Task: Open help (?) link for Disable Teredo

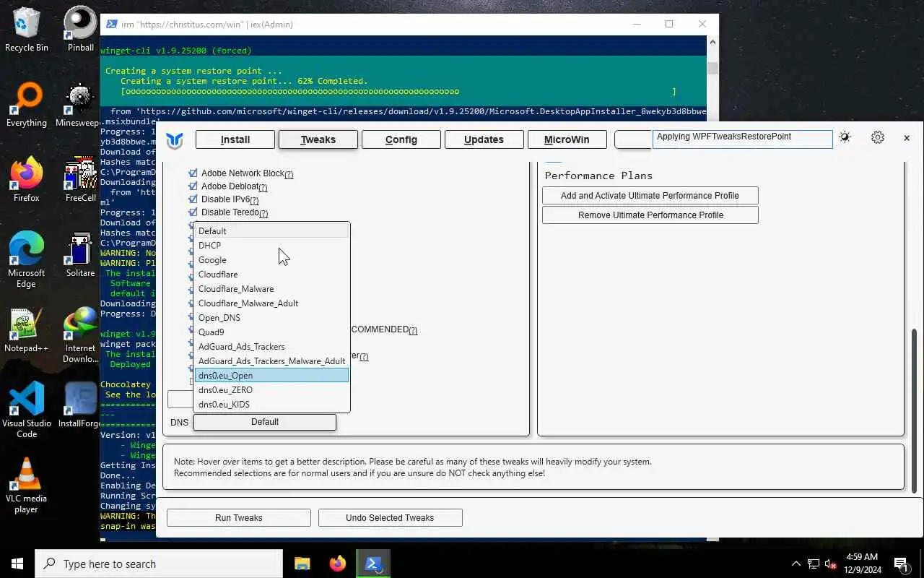Action: pos(263,214)
